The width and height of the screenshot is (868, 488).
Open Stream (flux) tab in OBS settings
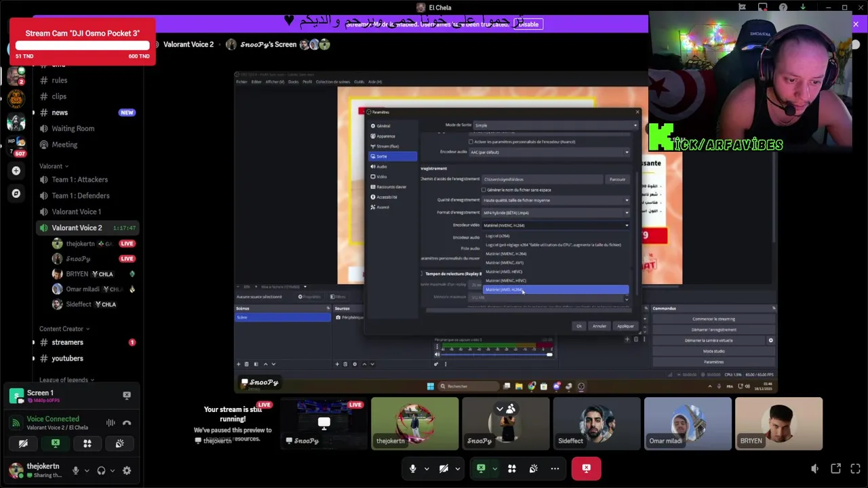point(393,146)
